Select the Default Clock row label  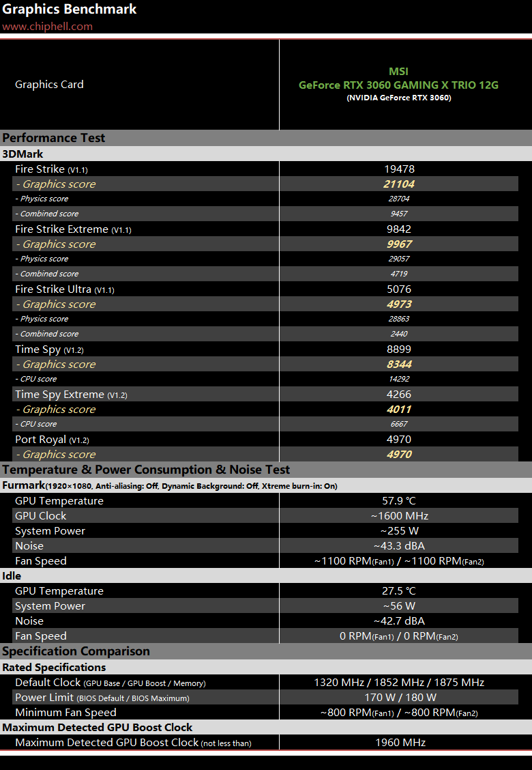pos(110,683)
